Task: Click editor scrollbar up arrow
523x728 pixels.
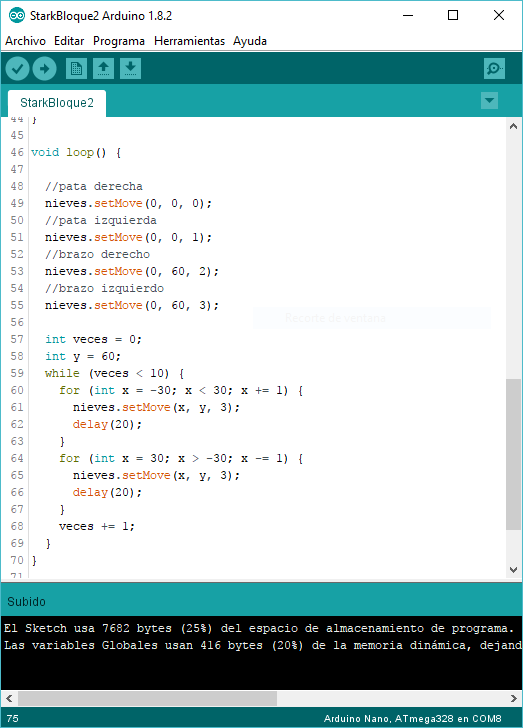Action: click(x=513, y=126)
